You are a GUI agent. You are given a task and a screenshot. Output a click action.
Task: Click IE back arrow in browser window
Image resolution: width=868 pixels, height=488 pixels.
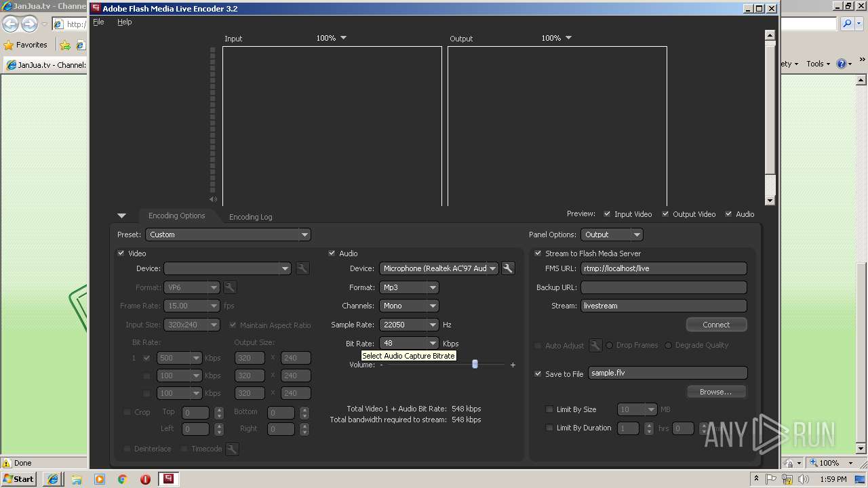[10, 24]
